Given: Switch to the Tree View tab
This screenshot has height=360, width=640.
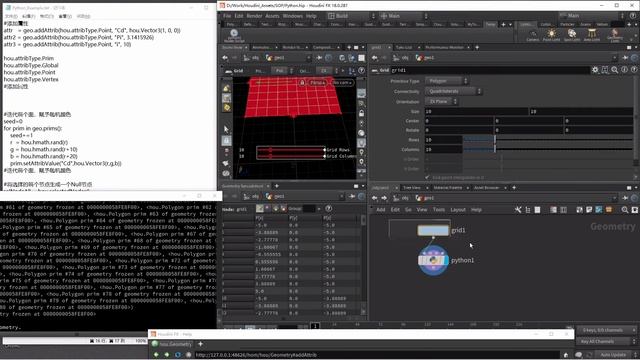Looking at the screenshot, I should pos(412,188).
